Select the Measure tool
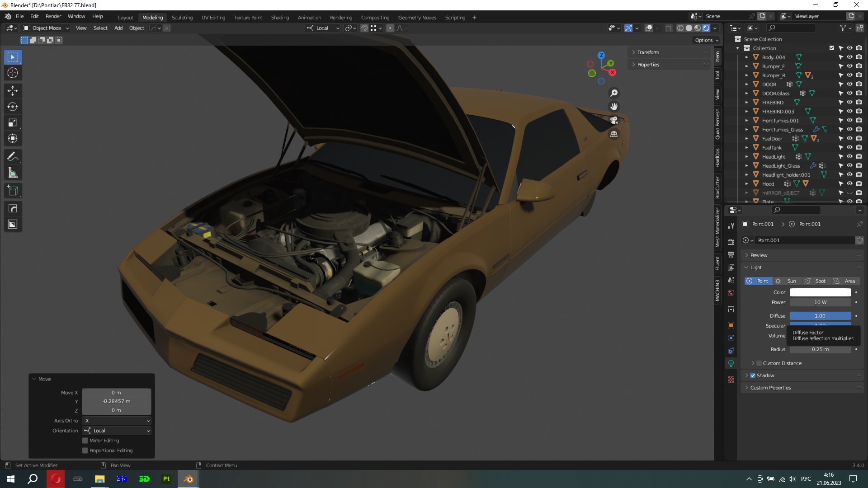 [x=13, y=173]
